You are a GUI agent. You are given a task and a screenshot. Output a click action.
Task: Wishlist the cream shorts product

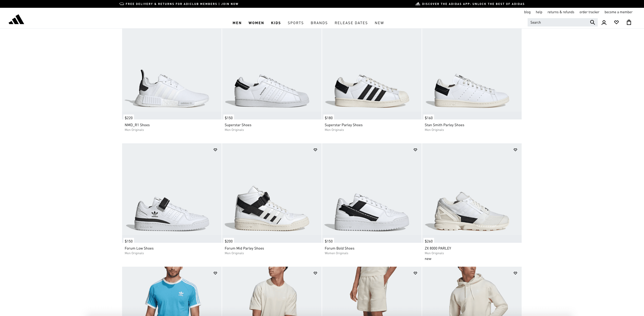(x=415, y=273)
